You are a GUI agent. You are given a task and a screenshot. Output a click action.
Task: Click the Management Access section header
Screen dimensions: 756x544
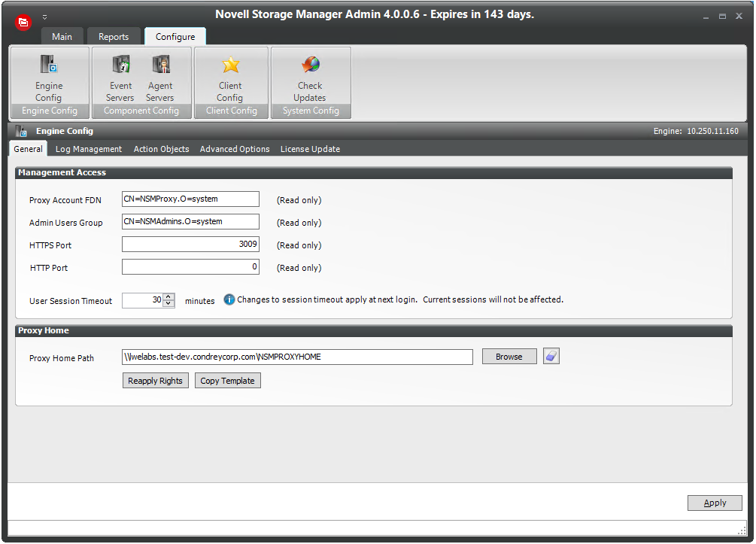374,172
